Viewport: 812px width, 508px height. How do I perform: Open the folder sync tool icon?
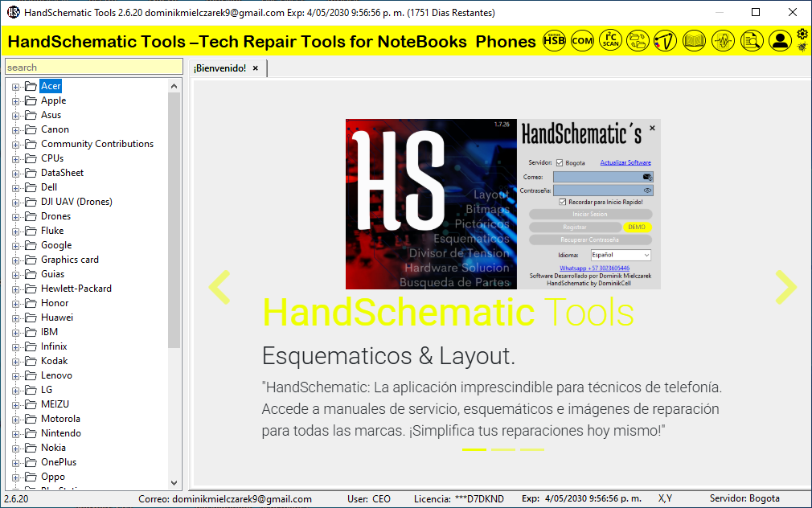tap(638, 40)
